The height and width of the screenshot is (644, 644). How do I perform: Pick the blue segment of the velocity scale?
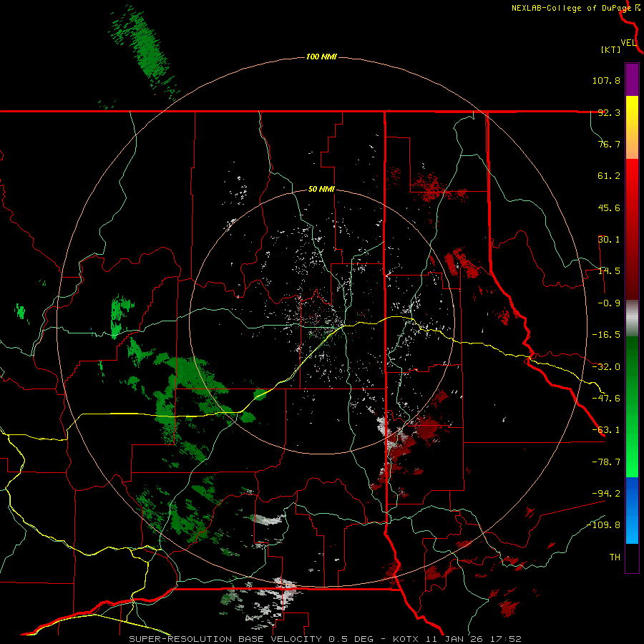coord(632,510)
